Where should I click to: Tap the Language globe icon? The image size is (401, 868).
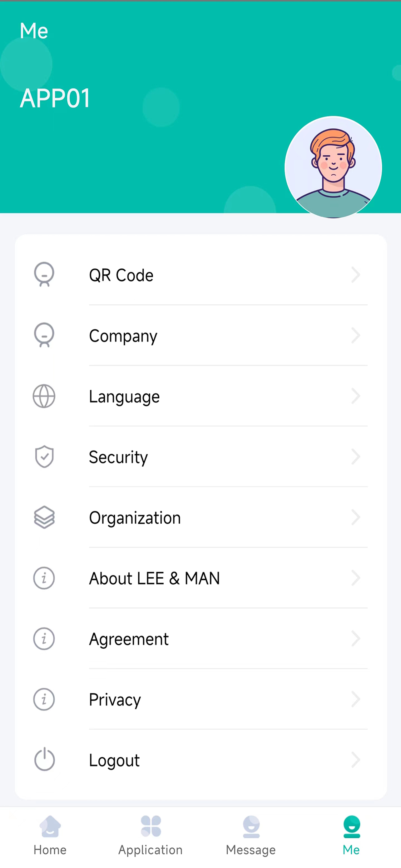[44, 396]
